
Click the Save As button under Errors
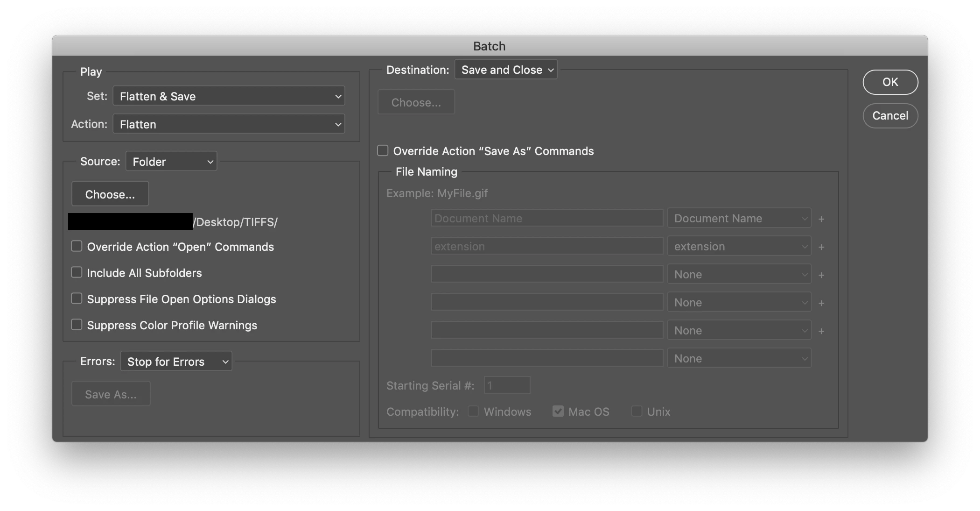click(111, 394)
